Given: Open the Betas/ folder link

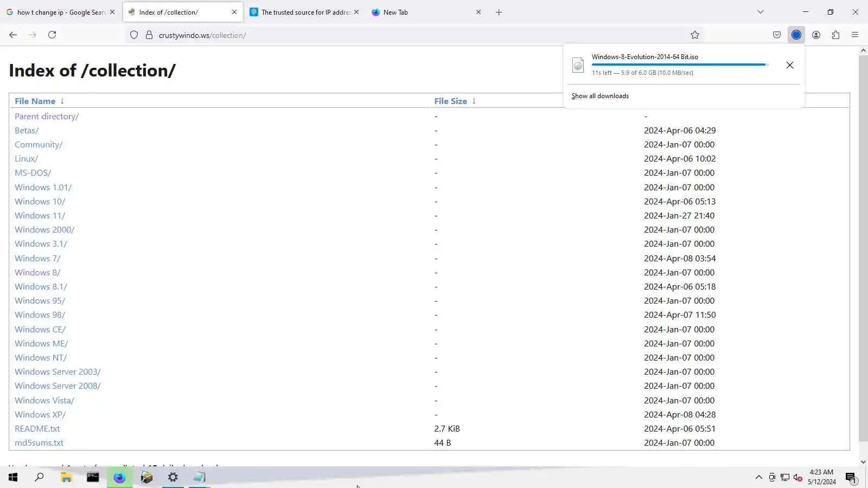Looking at the screenshot, I should coord(27,130).
